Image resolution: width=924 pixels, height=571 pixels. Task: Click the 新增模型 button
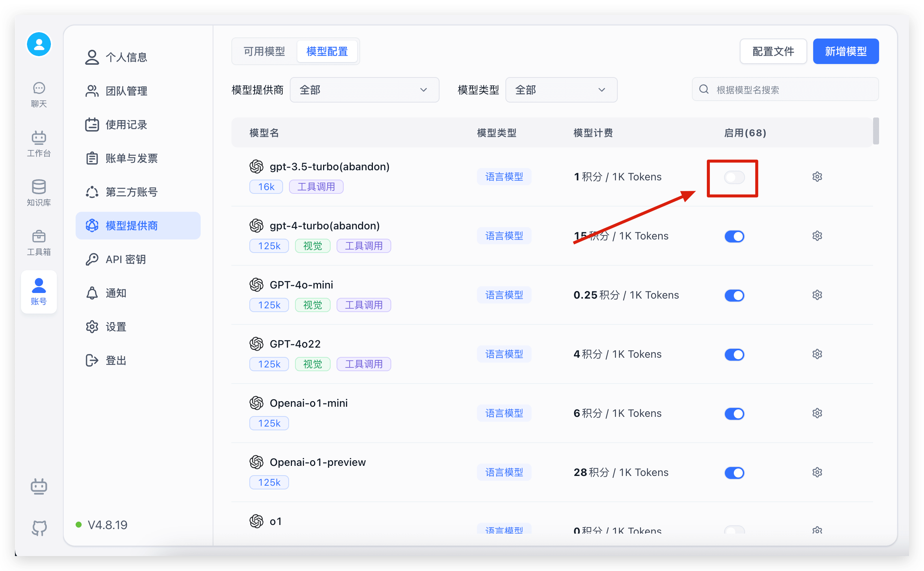coord(845,51)
